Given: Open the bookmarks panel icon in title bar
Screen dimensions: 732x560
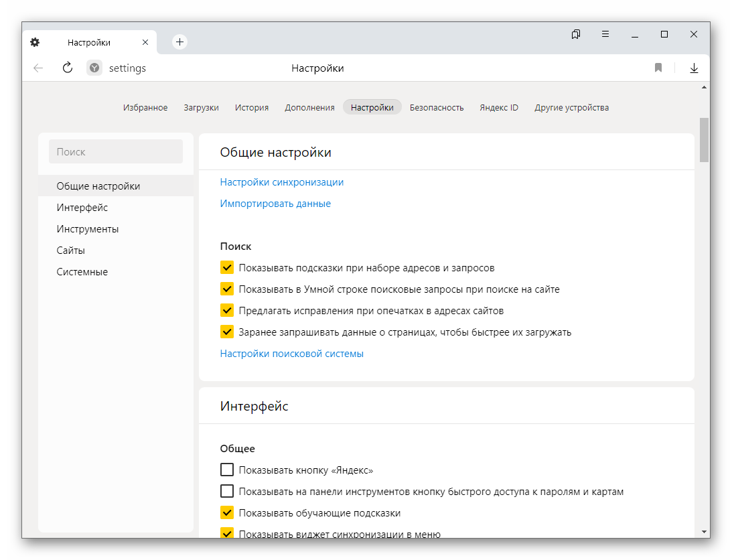Looking at the screenshot, I should click(x=576, y=34).
